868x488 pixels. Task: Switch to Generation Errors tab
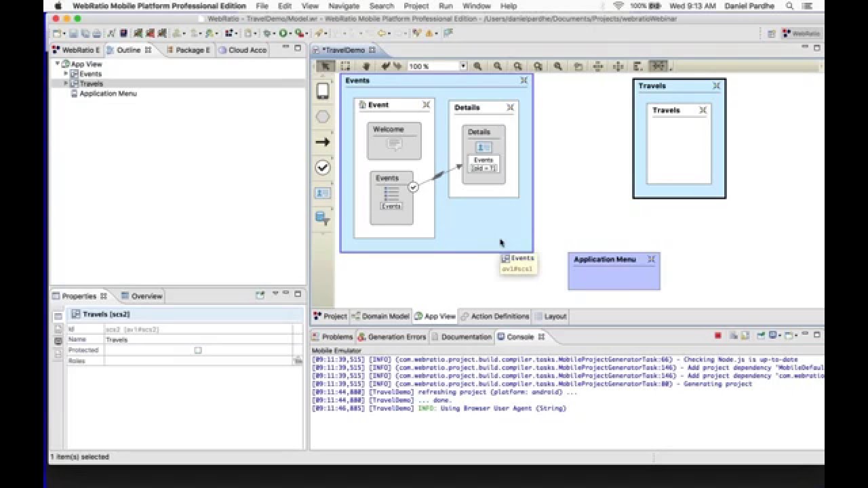pyautogui.click(x=393, y=337)
